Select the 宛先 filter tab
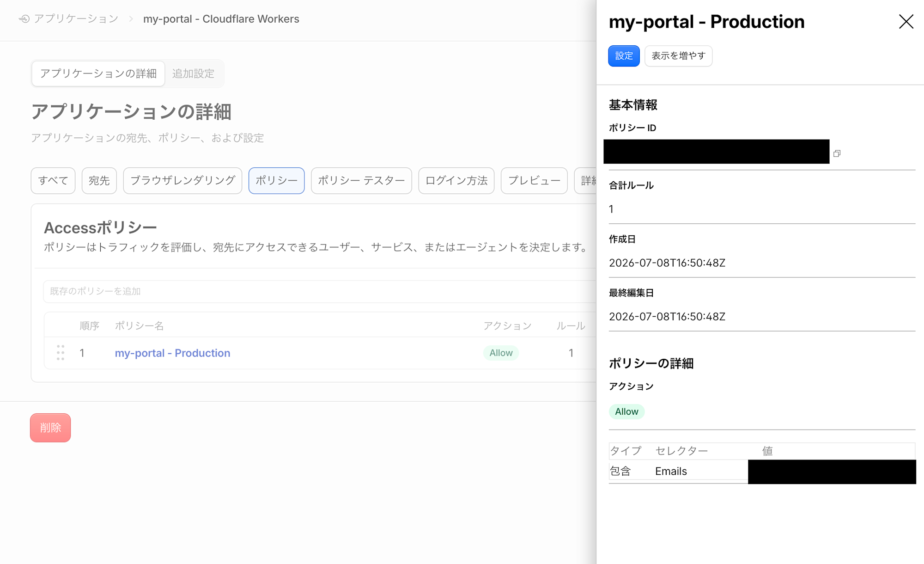Screen dimensions: 924x564 click(99, 180)
